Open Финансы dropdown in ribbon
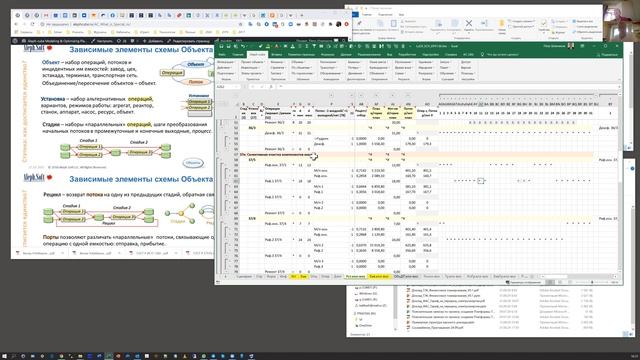Viewport: 640px width, 360px height. [277, 62]
